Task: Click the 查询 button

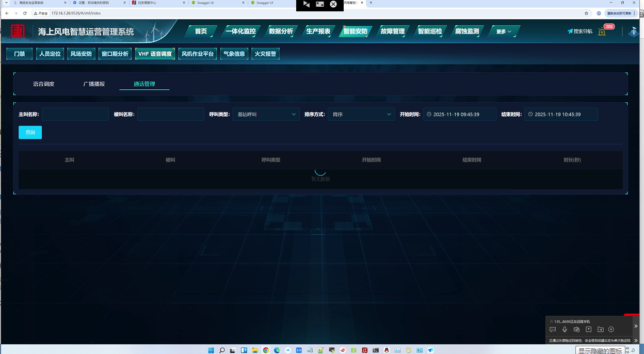Action: click(x=30, y=133)
